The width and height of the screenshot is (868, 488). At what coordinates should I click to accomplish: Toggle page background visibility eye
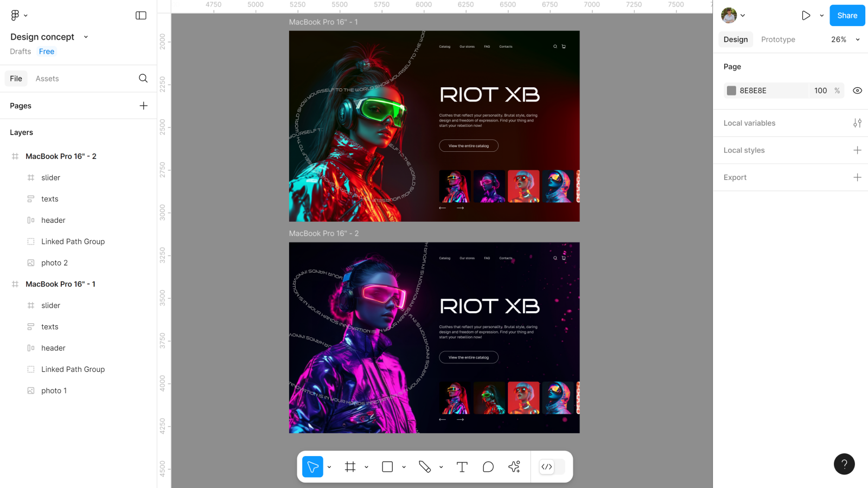tap(857, 91)
